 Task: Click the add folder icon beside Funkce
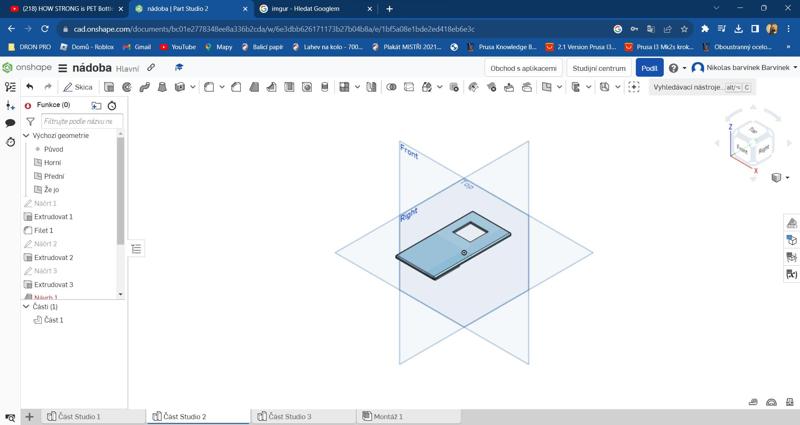point(96,106)
